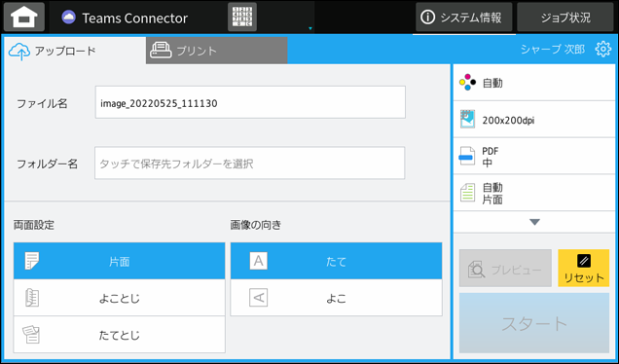Select たて image orientation
Image resolution: width=619 pixels, height=364 pixels.
(337, 261)
